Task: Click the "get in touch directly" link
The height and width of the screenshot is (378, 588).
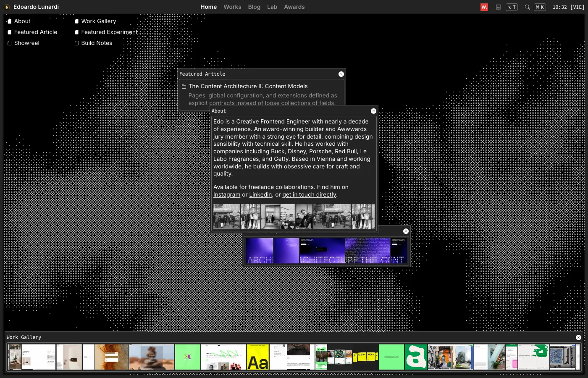Action: coord(309,195)
